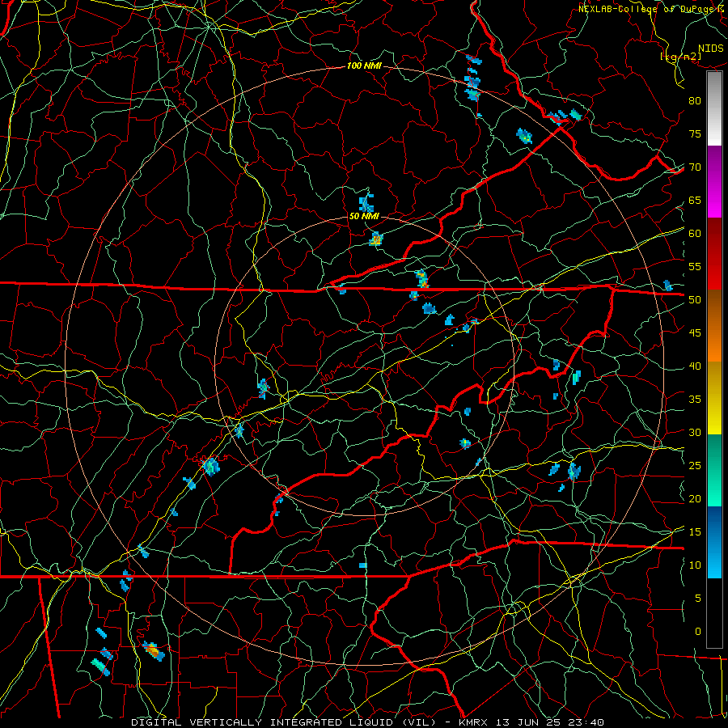Click the scale value "65"

click(695, 200)
